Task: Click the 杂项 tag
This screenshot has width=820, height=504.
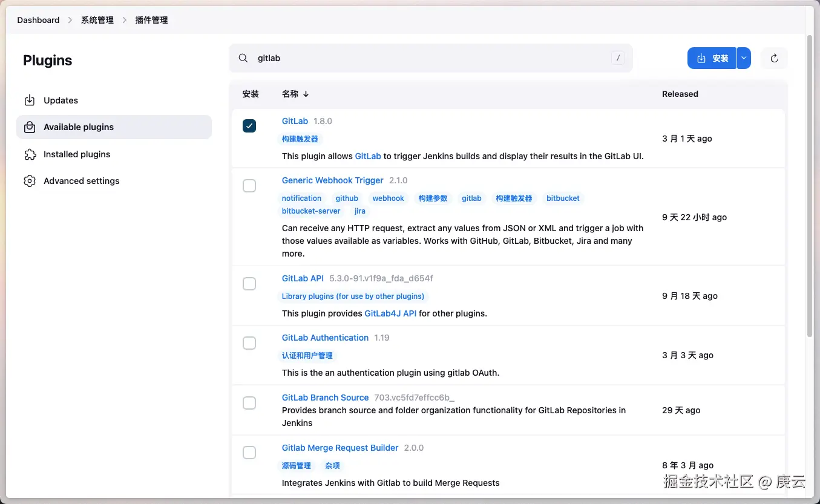Action: coord(332,466)
